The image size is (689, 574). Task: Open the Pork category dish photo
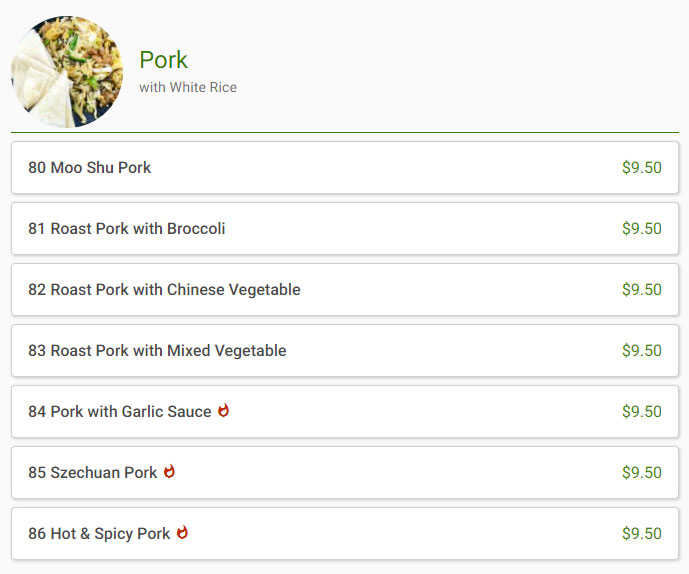click(x=67, y=72)
